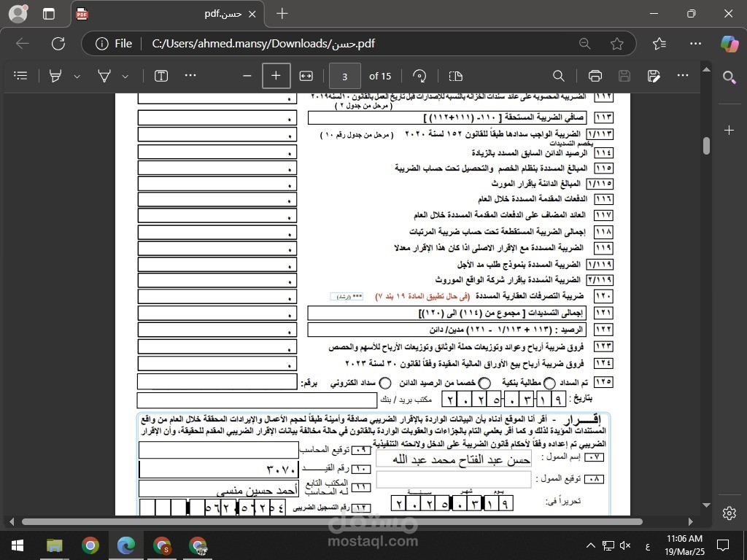This screenshot has height=560, width=747.
Task: Open the browser profile avatar
Action: point(18,14)
